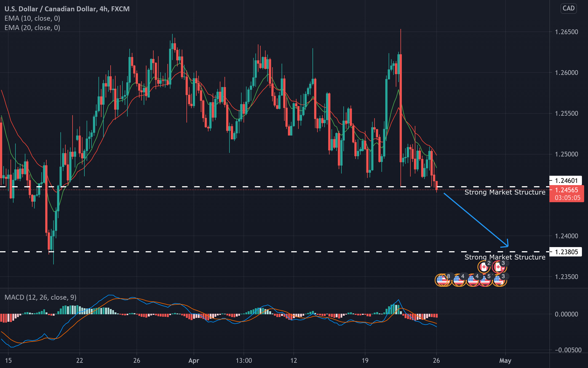
Task: Click the 1.25000 price axis label
Action: 566,154
